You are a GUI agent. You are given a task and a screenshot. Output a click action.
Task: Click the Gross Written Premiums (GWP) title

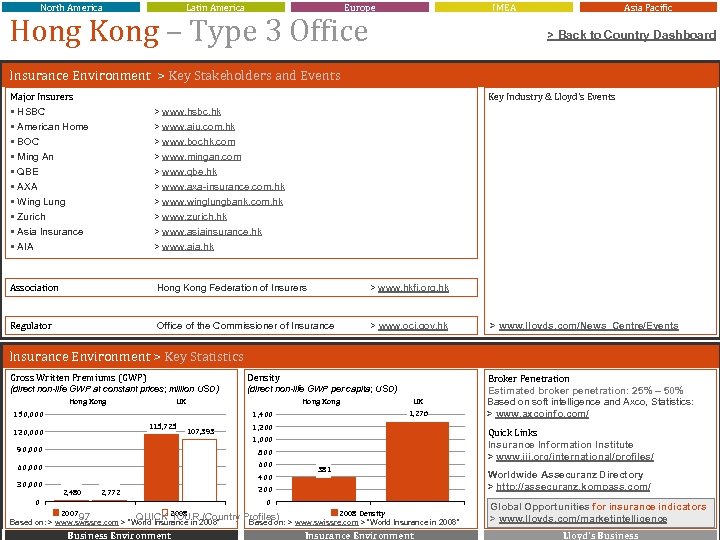(x=79, y=378)
